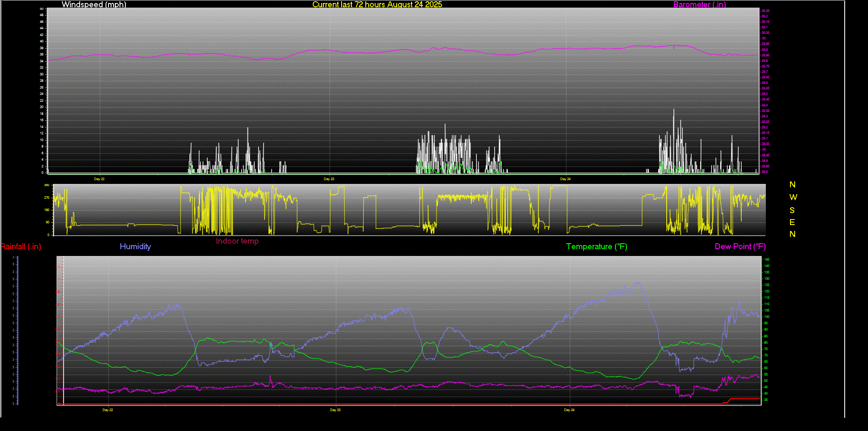The image size is (868, 431).
Task: Click '28.8' on the barometer axis
Action: pos(765,172)
